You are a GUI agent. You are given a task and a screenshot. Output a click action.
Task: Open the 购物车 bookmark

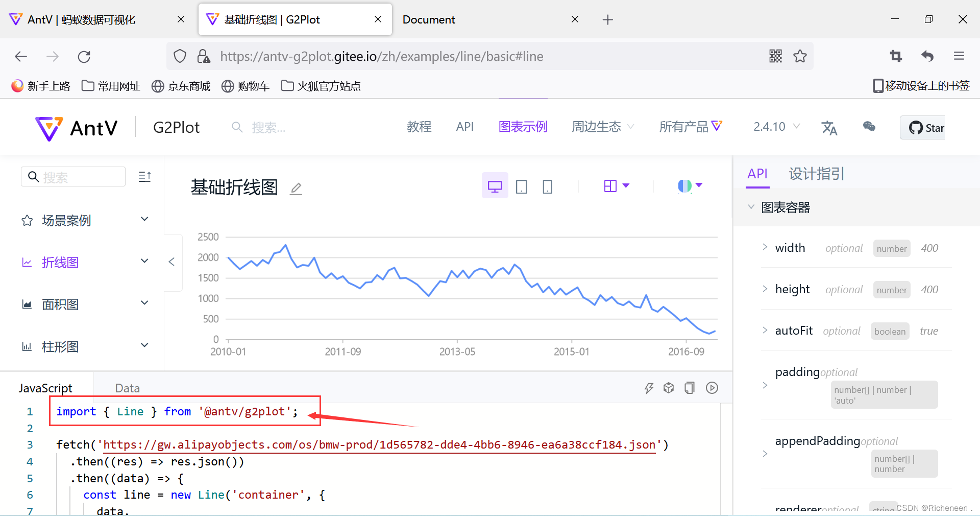(246, 86)
